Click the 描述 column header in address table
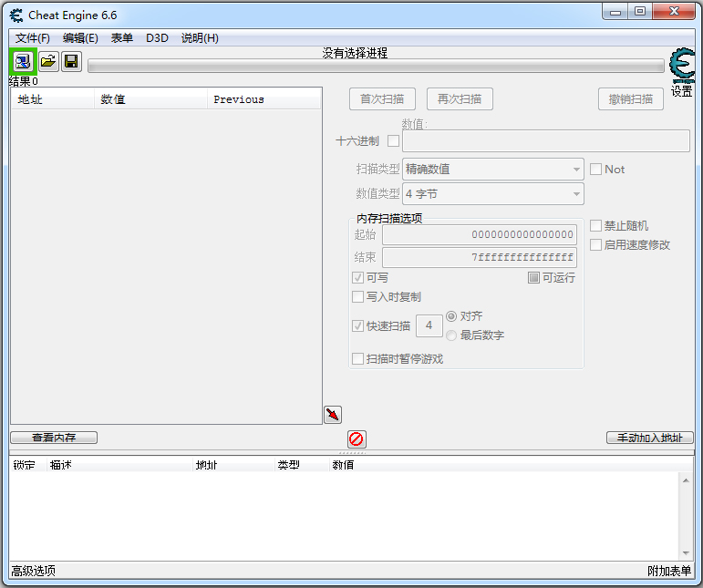The width and height of the screenshot is (703, 588). [x=119, y=465]
